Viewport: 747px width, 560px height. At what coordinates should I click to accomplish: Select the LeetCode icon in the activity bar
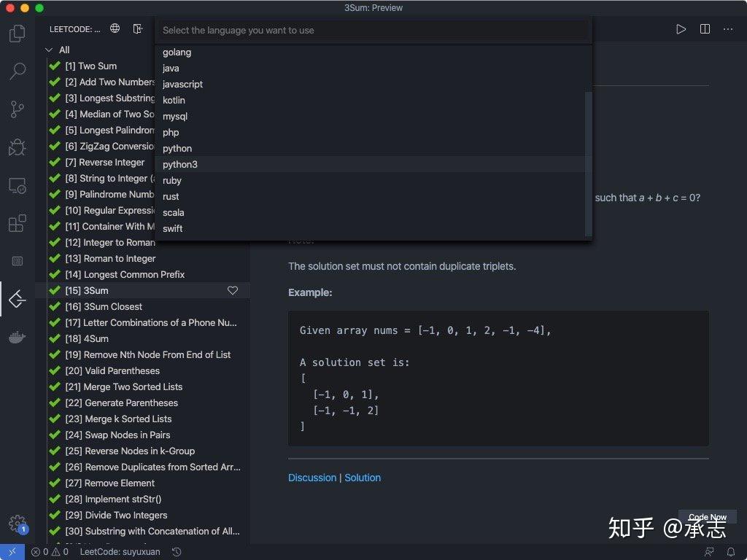pyautogui.click(x=17, y=299)
